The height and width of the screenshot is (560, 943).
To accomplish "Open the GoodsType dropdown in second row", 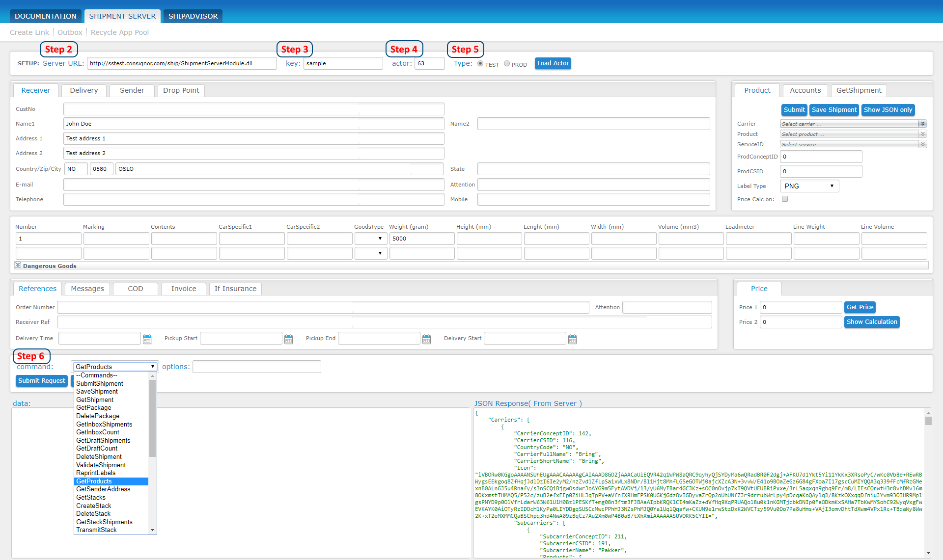I will (371, 253).
